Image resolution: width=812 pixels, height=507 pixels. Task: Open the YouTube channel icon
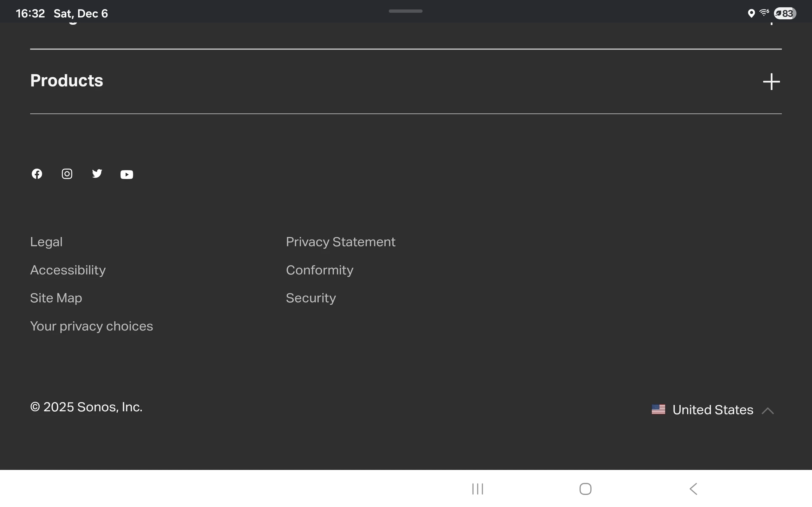(x=127, y=174)
